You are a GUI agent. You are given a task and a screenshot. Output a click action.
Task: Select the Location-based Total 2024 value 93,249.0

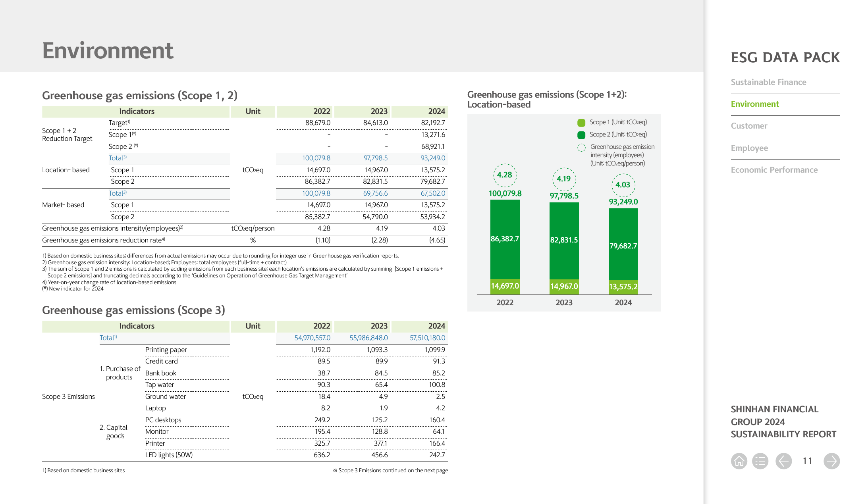click(x=433, y=158)
